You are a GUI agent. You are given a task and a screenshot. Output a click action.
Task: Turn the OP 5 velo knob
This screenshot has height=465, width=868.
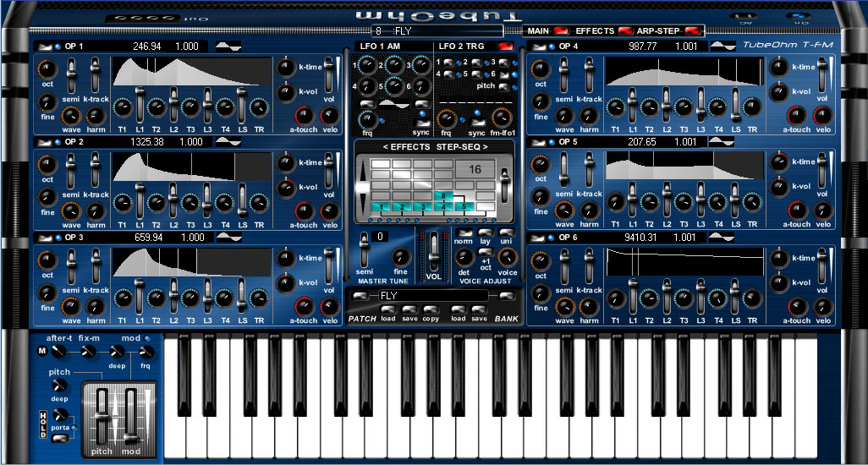tap(822, 211)
